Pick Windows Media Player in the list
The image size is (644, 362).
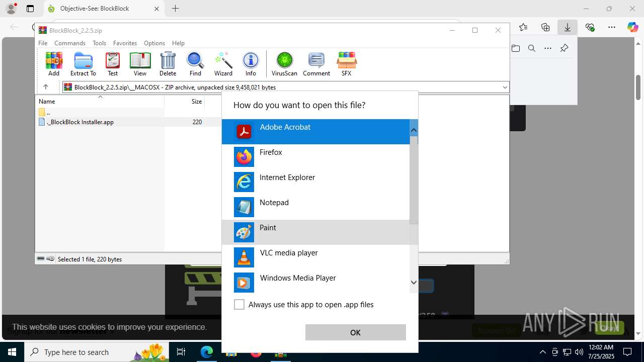[x=316, y=283]
